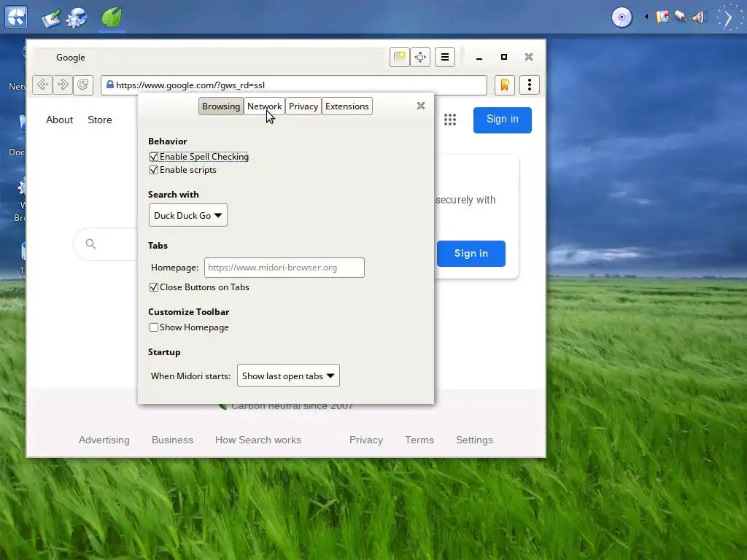
Task: Open the Advertising footer link
Action: pos(104,440)
